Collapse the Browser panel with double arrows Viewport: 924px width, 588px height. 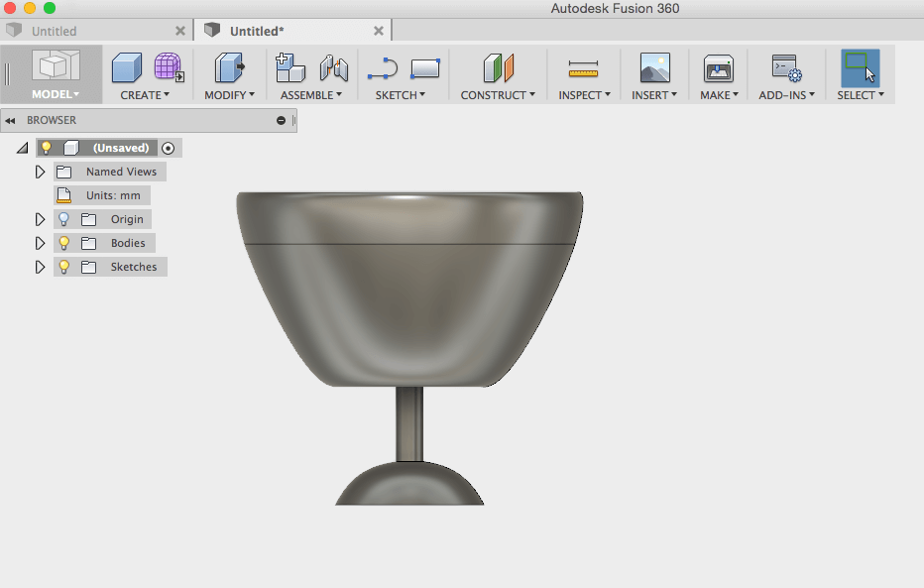(x=10, y=120)
